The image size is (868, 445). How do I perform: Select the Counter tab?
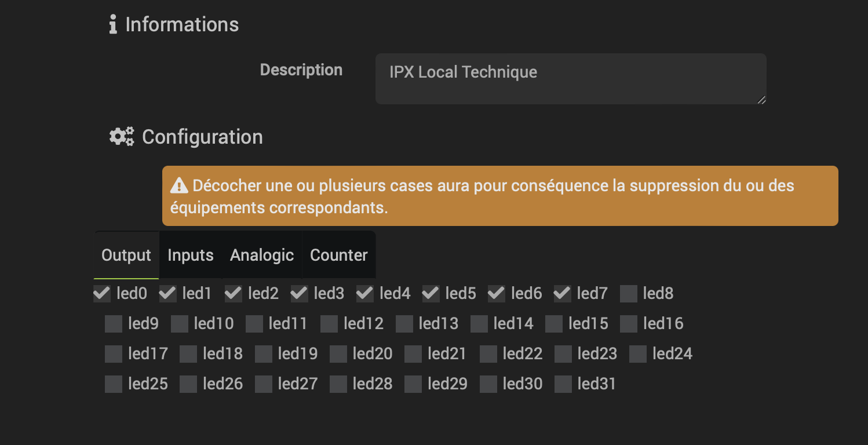coord(338,254)
